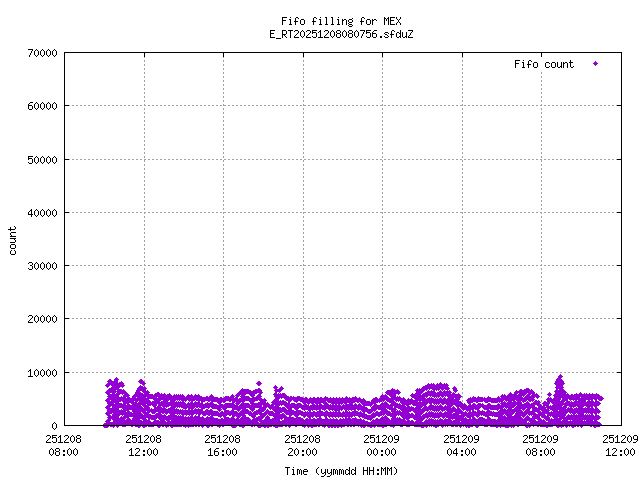Click the '251209 12:00' x-axis tick label
The width and height of the screenshot is (640, 480).
620,445
